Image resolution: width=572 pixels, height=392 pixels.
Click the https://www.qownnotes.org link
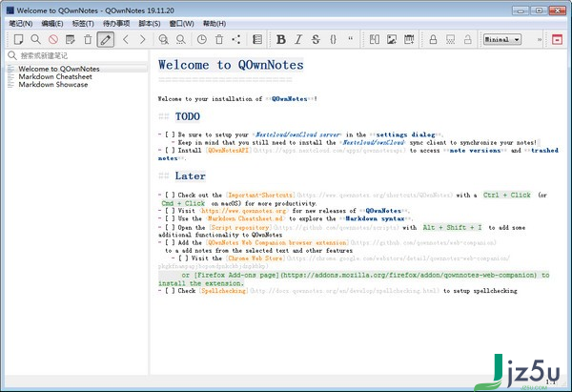click(x=244, y=211)
